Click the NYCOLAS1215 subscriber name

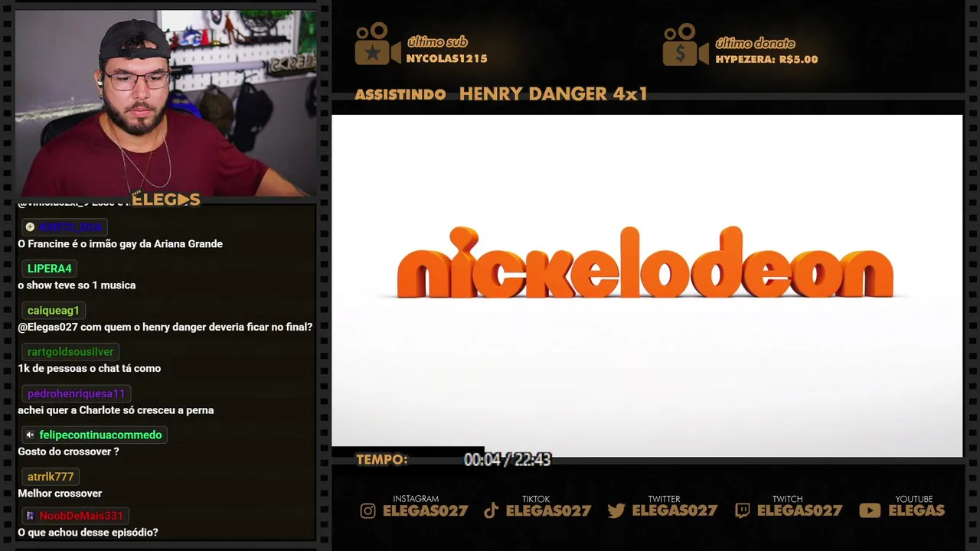[x=446, y=58]
